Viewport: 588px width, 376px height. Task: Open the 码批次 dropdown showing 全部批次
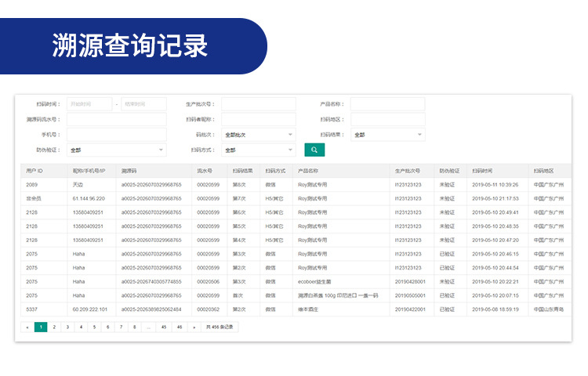pos(259,135)
